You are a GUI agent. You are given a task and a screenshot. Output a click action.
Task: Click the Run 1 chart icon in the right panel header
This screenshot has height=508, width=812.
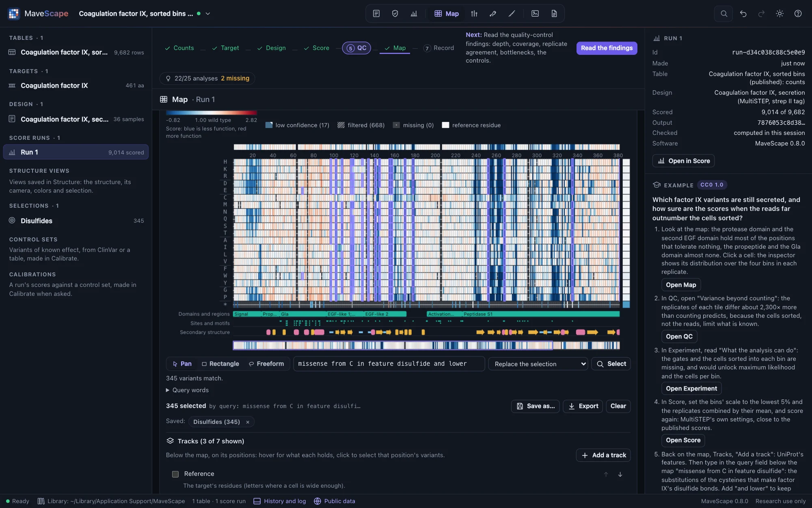(x=657, y=38)
